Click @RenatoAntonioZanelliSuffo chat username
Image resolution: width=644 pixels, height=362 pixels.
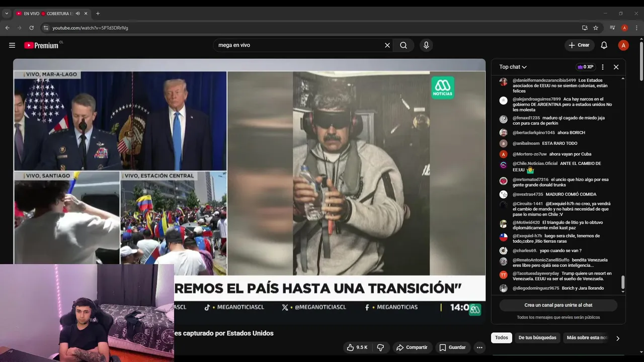click(x=541, y=260)
